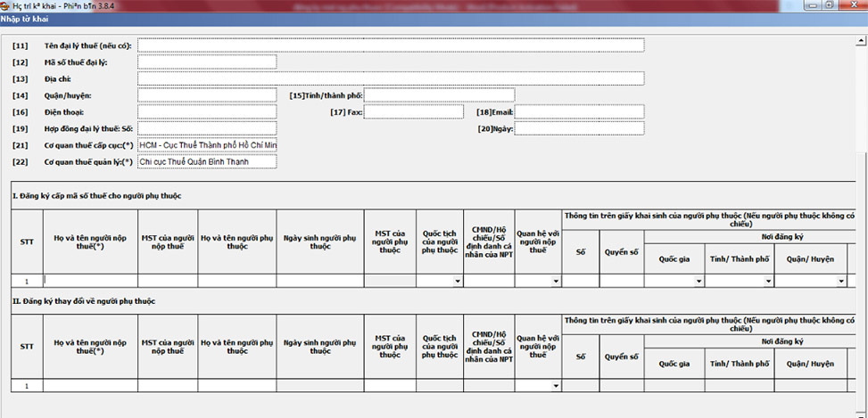Focus the [12] Mã số thuế đại lý field
This screenshot has width=868, height=418.
tap(207, 61)
